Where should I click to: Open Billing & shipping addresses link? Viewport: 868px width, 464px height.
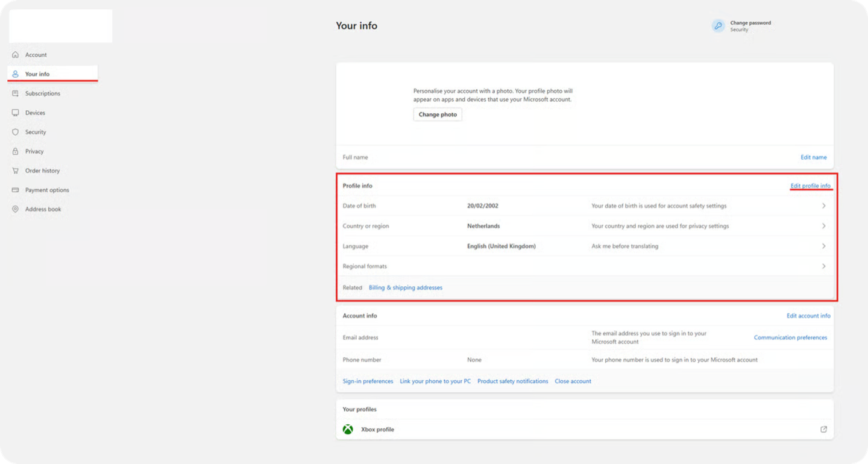tap(405, 287)
